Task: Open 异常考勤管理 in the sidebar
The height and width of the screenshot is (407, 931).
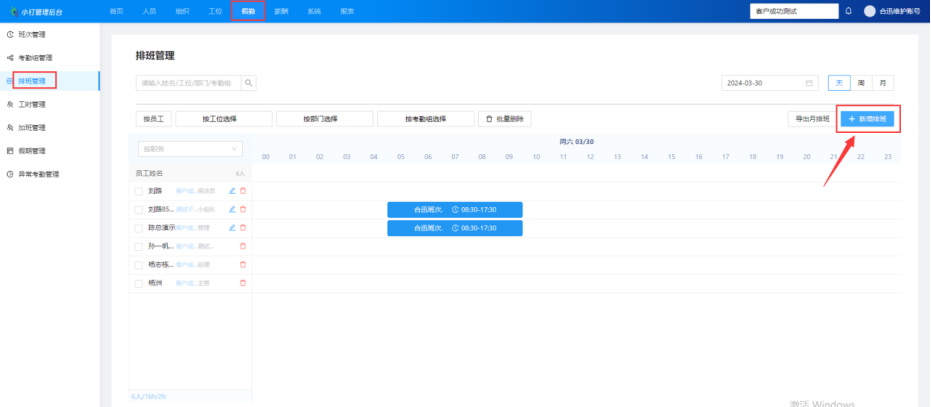Action: 50,174
